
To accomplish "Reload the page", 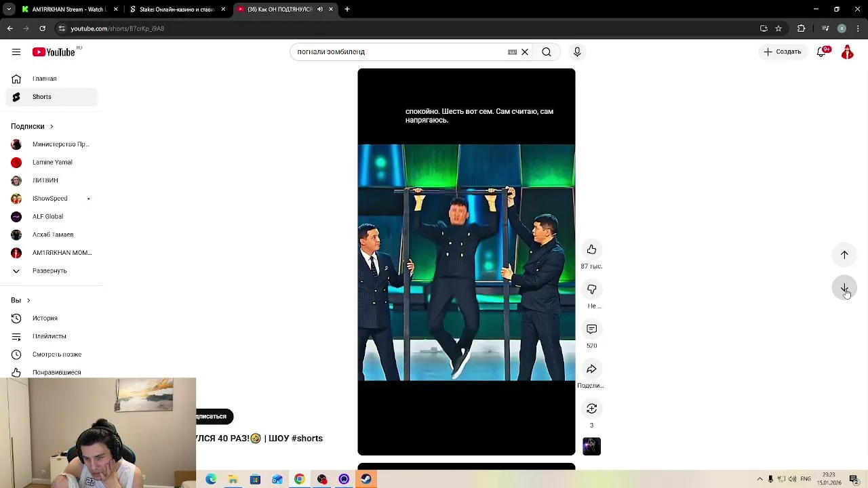I will click(42, 28).
